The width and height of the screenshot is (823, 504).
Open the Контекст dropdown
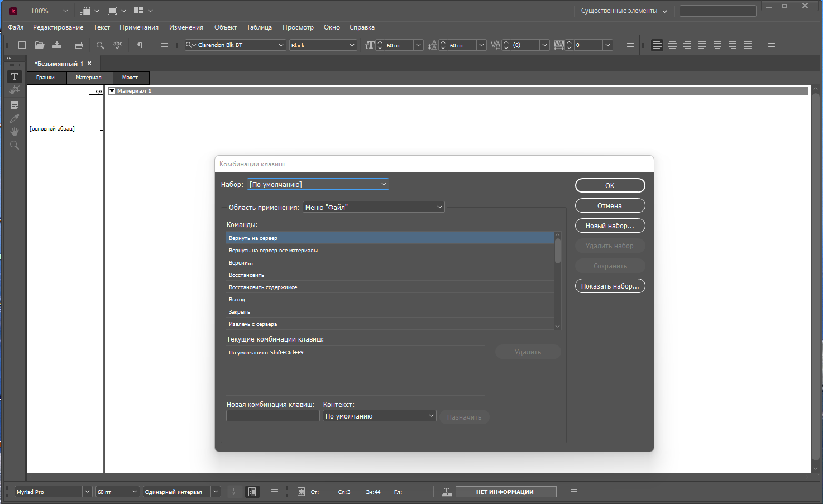pyautogui.click(x=380, y=416)
